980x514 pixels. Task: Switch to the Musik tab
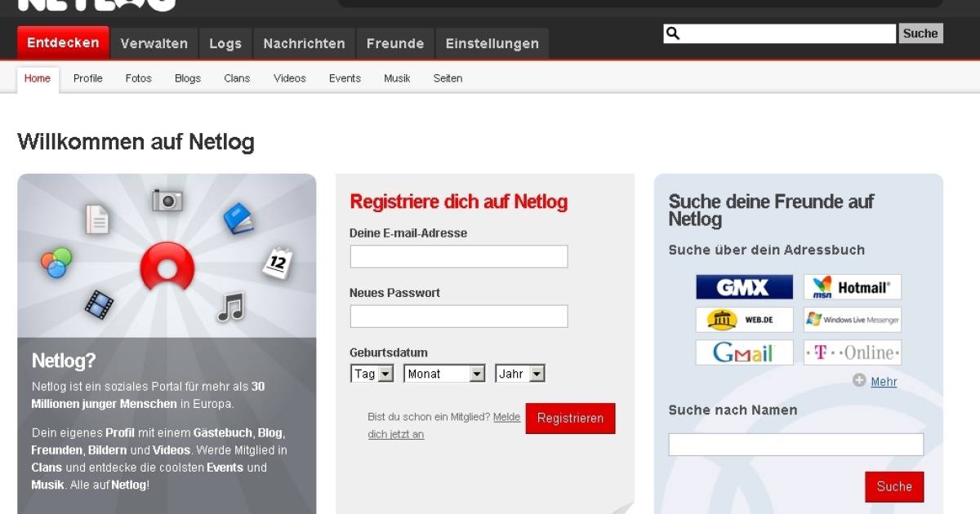tap(397, 78)
